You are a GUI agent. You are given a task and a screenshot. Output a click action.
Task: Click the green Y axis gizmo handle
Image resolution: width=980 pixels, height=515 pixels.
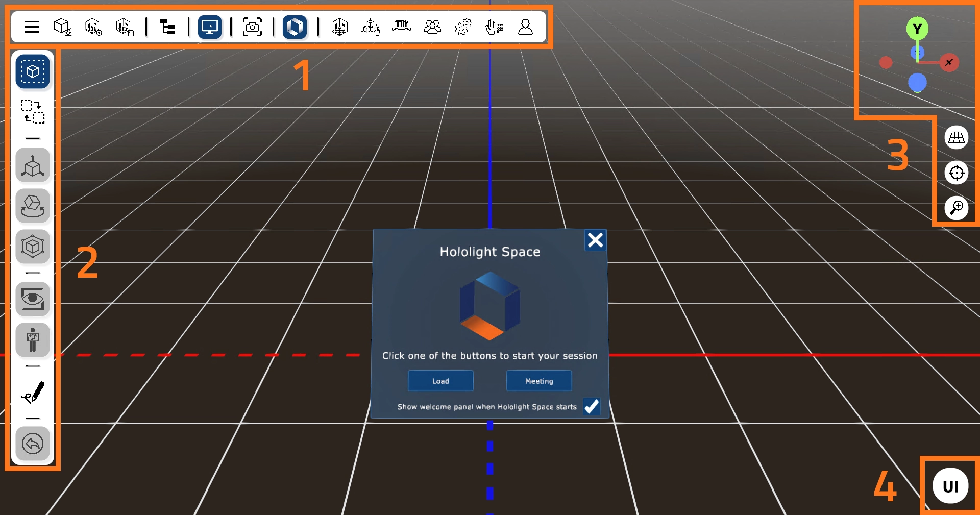coord(917,29)
